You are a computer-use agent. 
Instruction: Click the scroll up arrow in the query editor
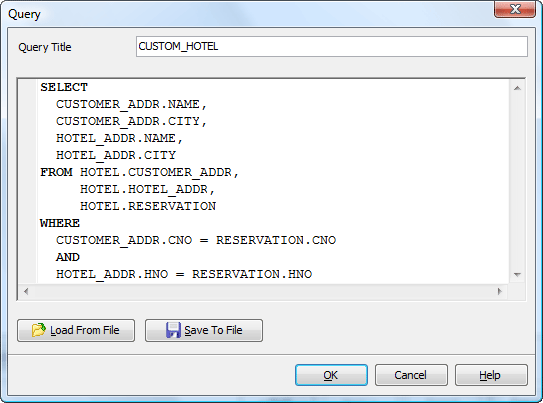[x=517, y=88]
